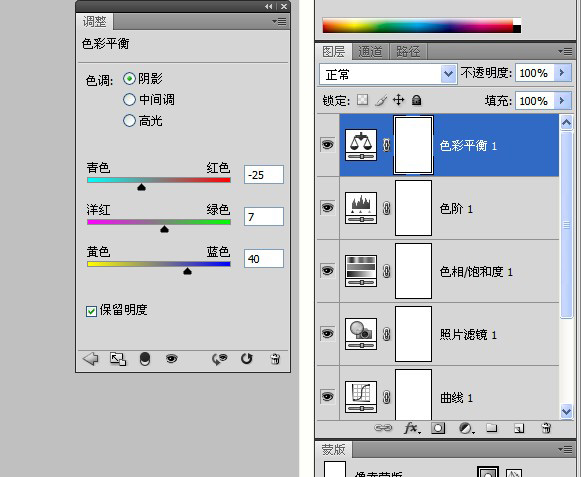Toggle adjustment layer visibility in the adjustments panel
The height and width of the screenshot is (477, 581).
172,358
